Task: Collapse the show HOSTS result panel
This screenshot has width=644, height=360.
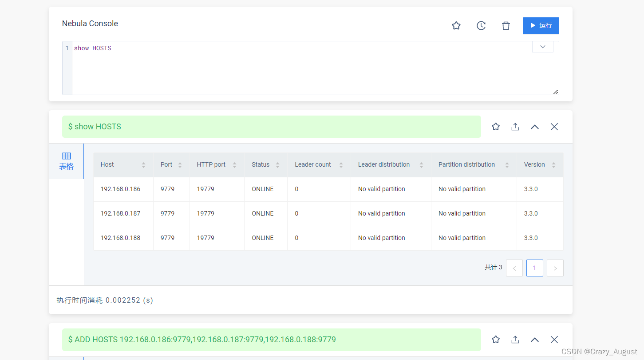Action: coord(535,127)
